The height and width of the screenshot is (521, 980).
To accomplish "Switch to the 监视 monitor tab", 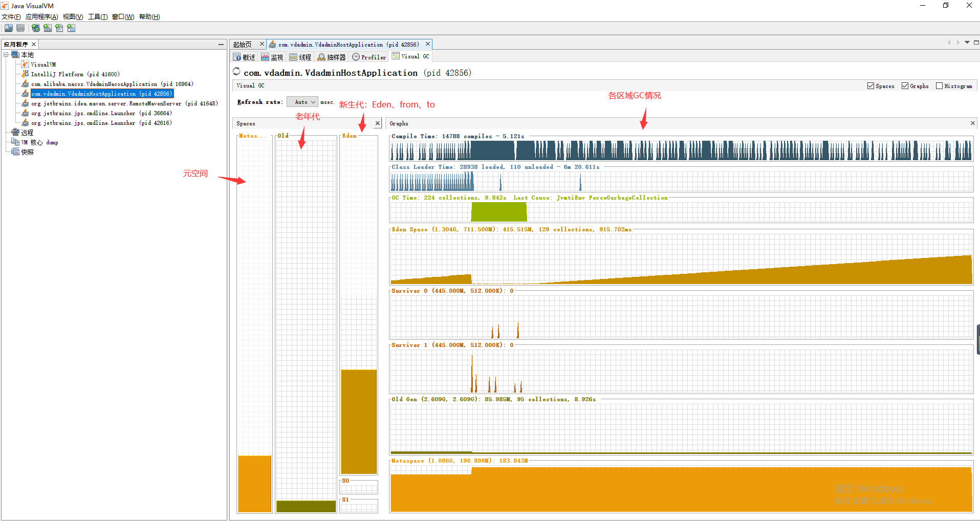I will tap(272, 57).
